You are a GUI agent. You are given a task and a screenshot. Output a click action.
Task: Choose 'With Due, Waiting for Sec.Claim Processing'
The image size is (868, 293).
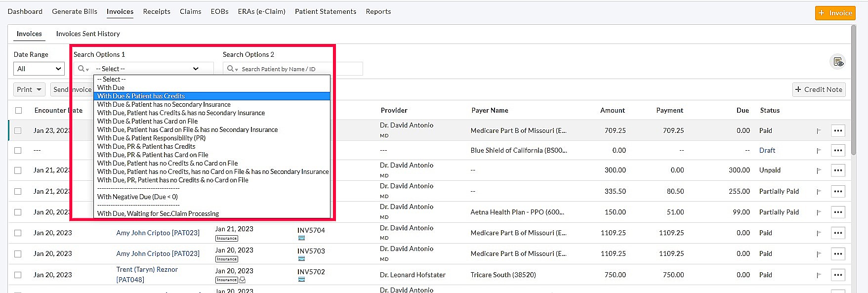click(x=212, y=213)
